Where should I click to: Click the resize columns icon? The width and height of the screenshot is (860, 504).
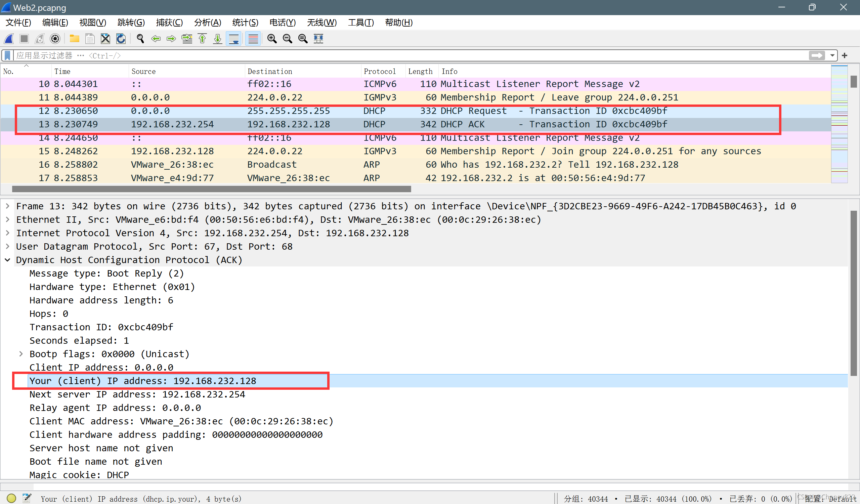(x=318, y=39)
